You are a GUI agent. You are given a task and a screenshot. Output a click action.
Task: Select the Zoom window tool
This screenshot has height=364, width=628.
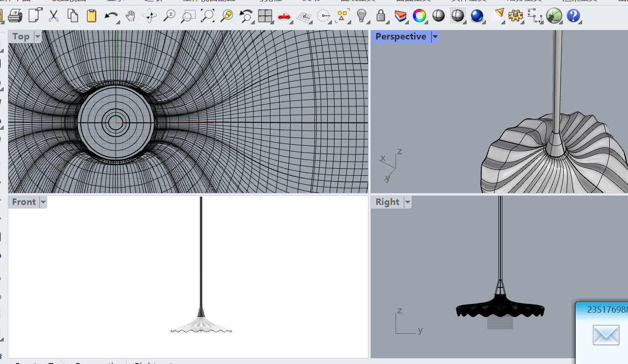pos(187,16)
